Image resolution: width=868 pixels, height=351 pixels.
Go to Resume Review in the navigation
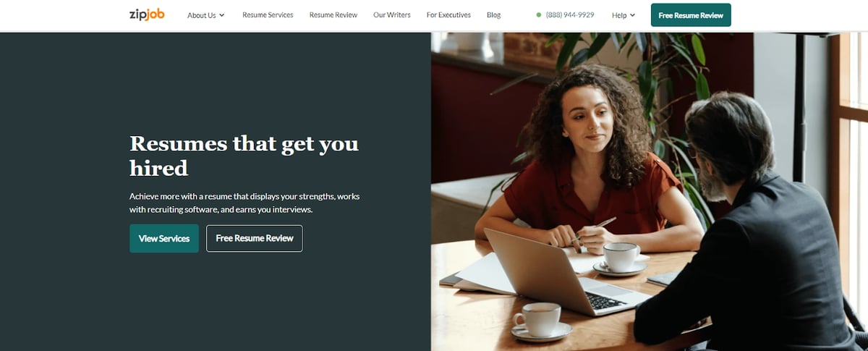333,15
